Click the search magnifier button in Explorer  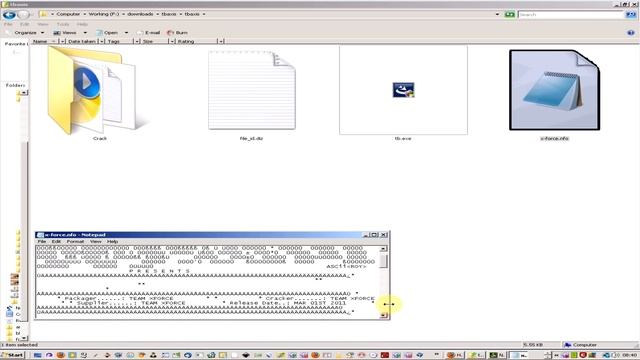[631, 14]
